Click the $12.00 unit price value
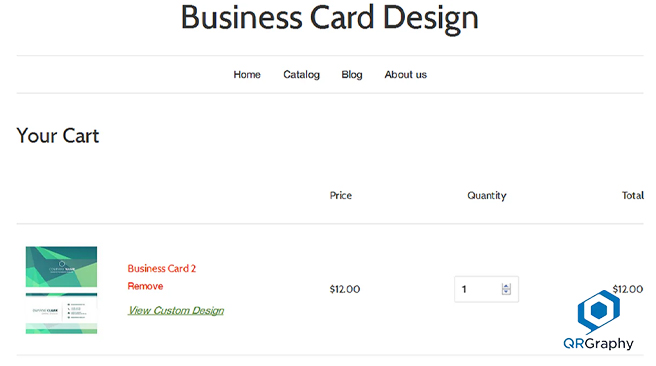The height and width of the screenshot is (366, 656). pos(345,289)
